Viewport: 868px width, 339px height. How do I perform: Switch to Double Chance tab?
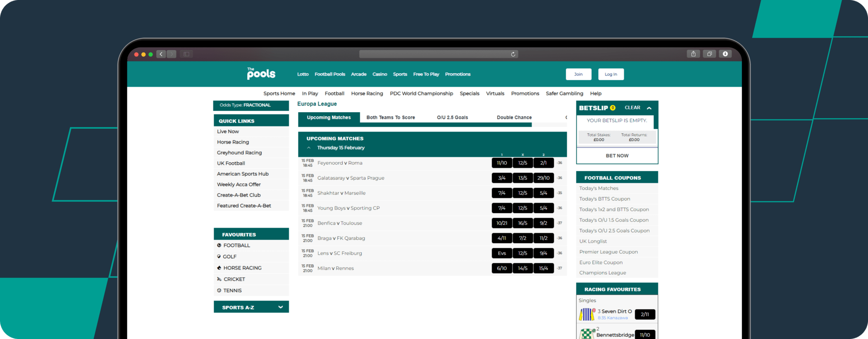coord(514,118)
